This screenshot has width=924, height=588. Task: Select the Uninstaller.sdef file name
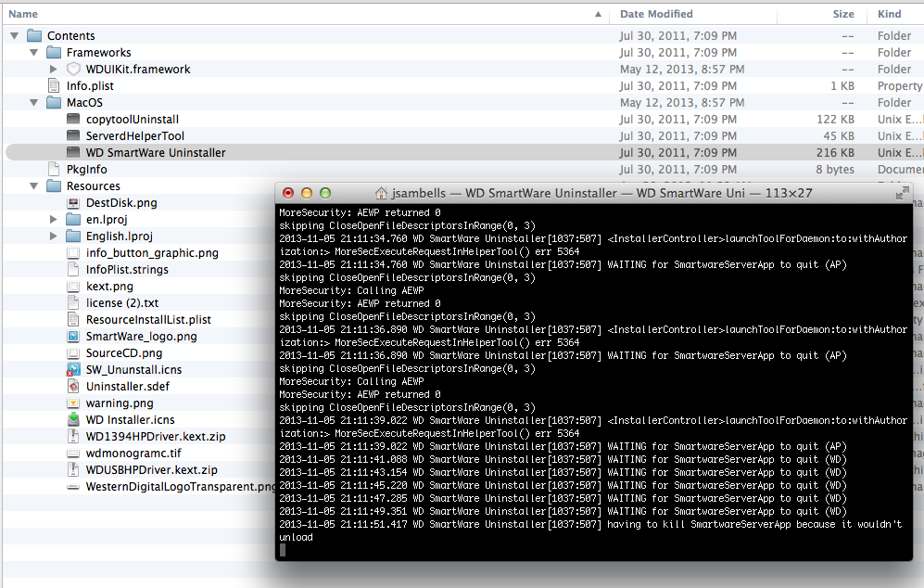click(128, 387)
